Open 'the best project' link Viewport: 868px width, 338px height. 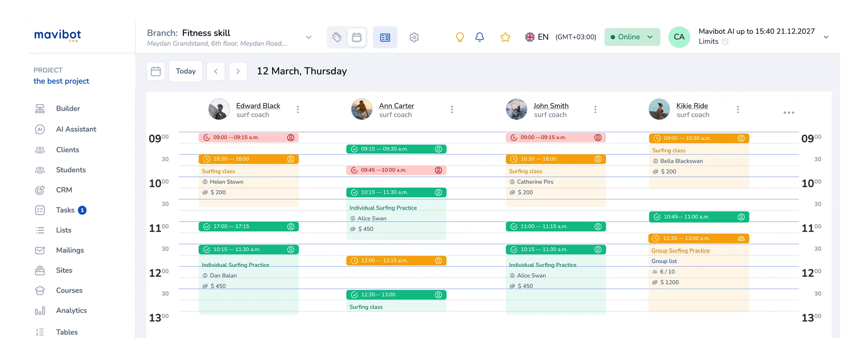61,81
